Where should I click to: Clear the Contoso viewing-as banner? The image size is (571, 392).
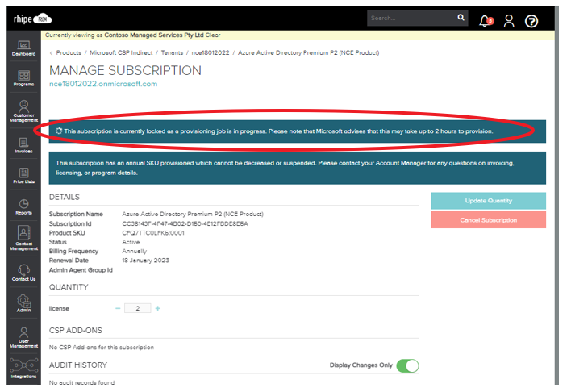pos(213,35)
